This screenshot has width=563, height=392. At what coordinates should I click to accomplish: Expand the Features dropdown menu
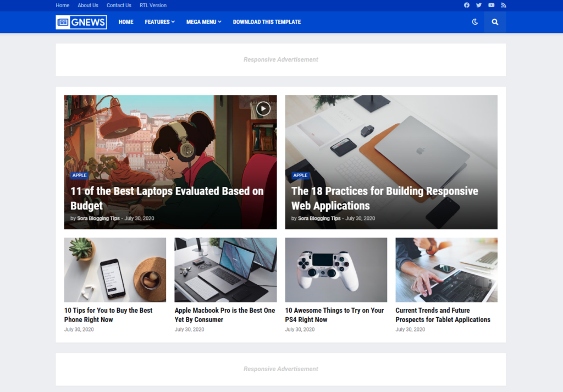159,22
